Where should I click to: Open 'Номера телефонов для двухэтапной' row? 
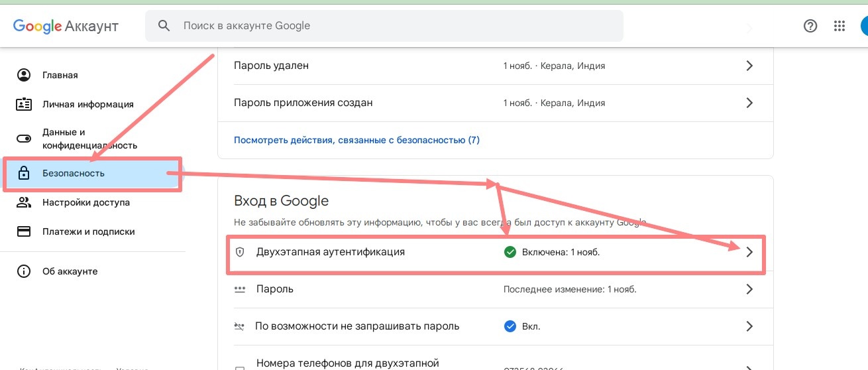[496, 358]
